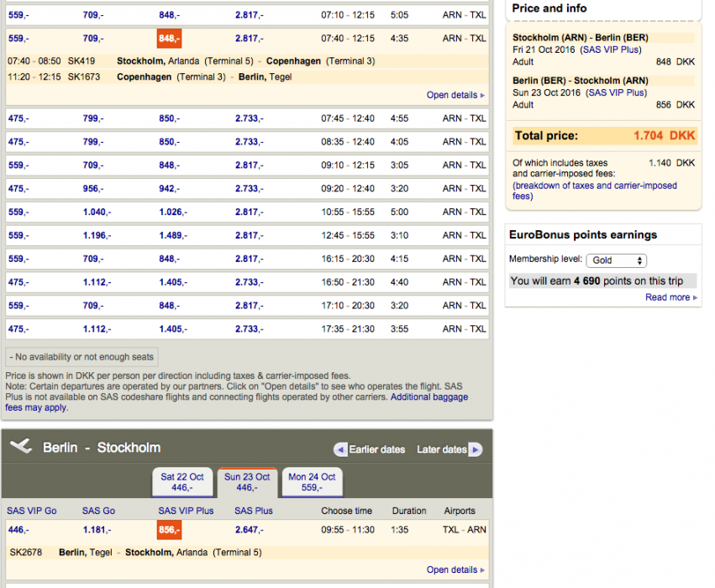Viewport: 715px width, 588px height.
Task: Select the 2.647,- SAS Plus return fare
Action: click(x=249, y=530)
